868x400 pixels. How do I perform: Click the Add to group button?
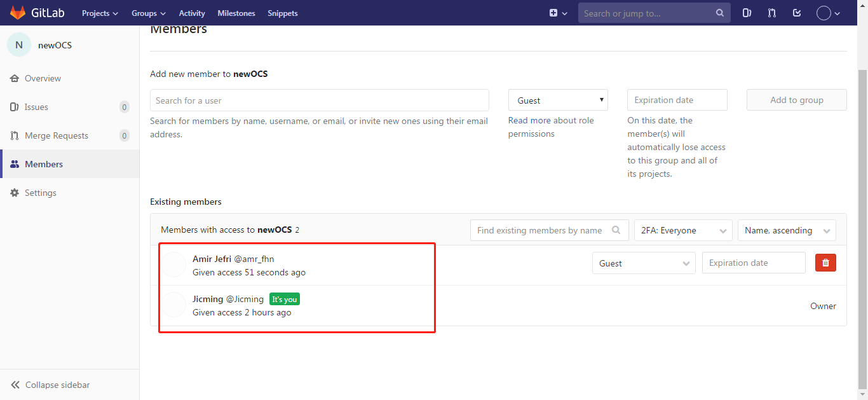click(x=796, y=99)
